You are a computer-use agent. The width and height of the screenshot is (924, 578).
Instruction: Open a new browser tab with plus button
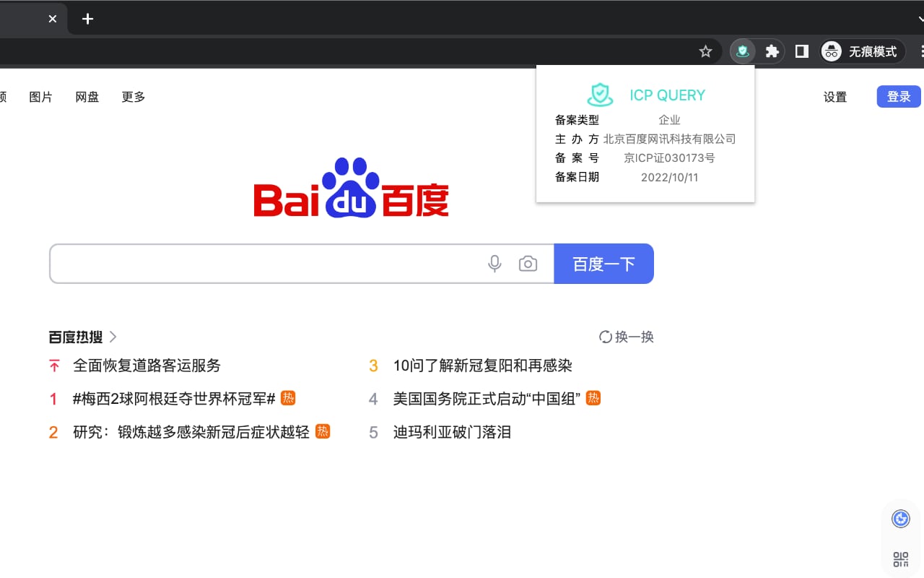pos(87,18)
